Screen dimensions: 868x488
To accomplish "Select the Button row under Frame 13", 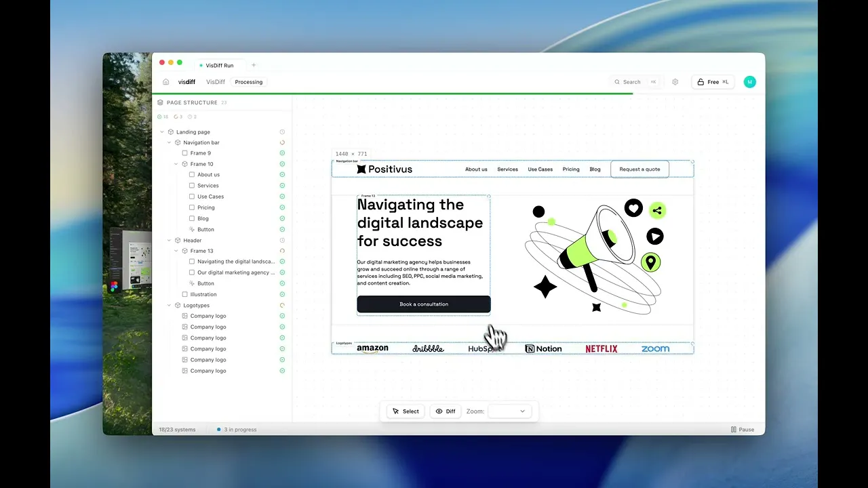I will click(222, 283).
